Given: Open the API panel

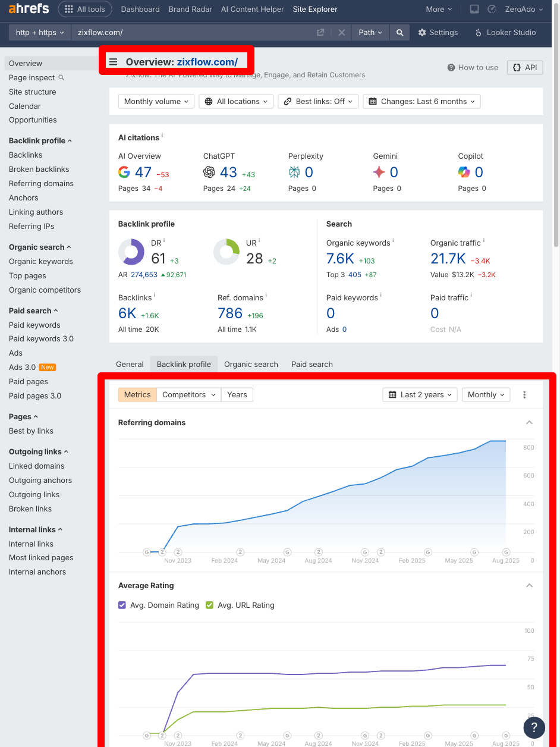Looking at the screenshot, I should tap(524, 67).
